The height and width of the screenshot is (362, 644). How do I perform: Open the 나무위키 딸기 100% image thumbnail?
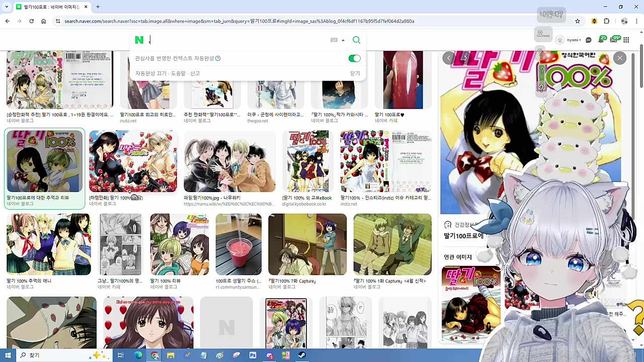(229, 161)
